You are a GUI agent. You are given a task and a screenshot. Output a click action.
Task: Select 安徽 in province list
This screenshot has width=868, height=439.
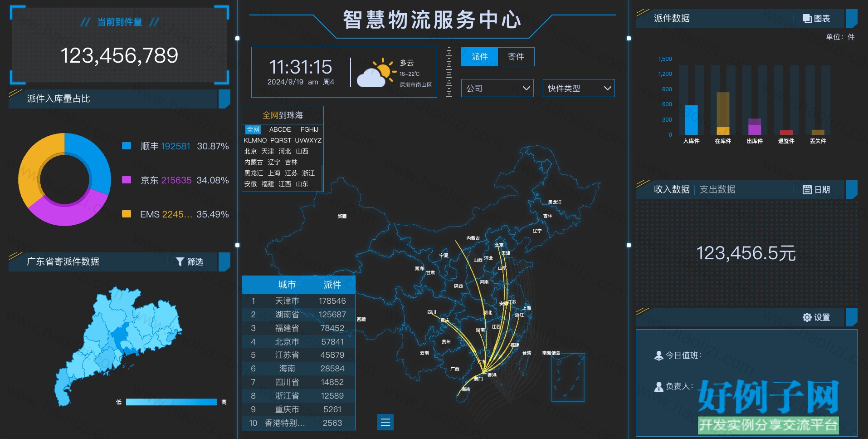pos(250,184)
